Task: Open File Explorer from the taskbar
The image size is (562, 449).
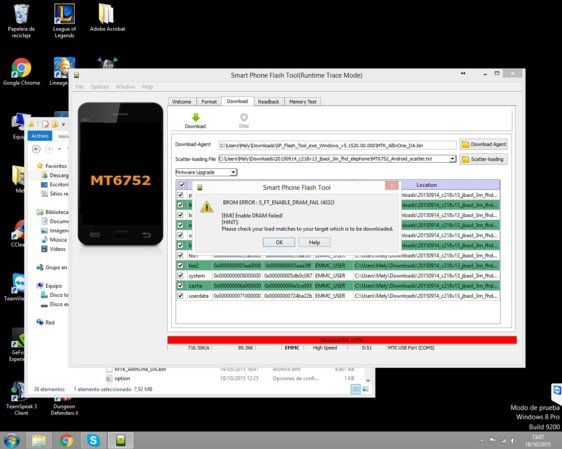Action: tap(39, 440)
